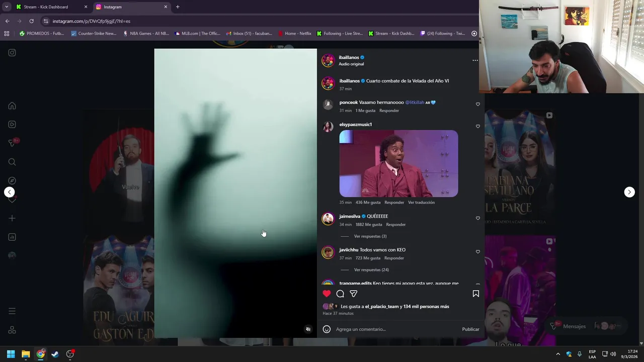644x362 pixels.
Task: Switch to Stream - Kick Dashboard tab
Action: [x=46, y=7]
